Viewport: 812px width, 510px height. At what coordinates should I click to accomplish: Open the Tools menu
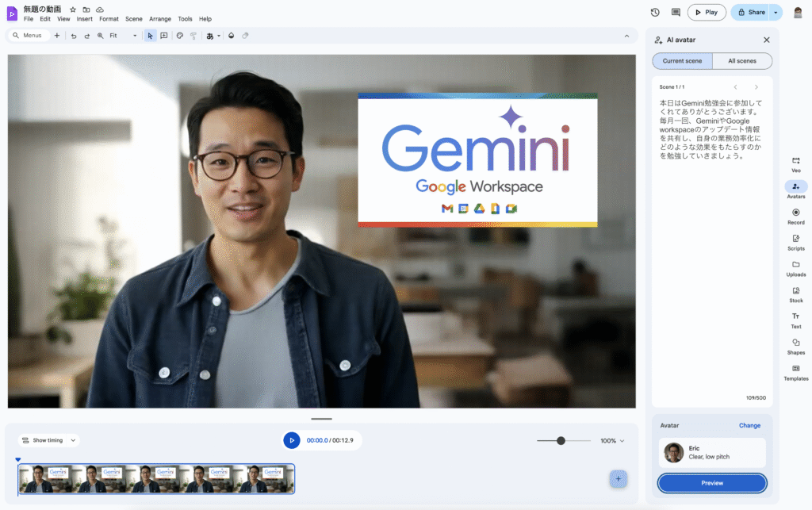(185, 19)
